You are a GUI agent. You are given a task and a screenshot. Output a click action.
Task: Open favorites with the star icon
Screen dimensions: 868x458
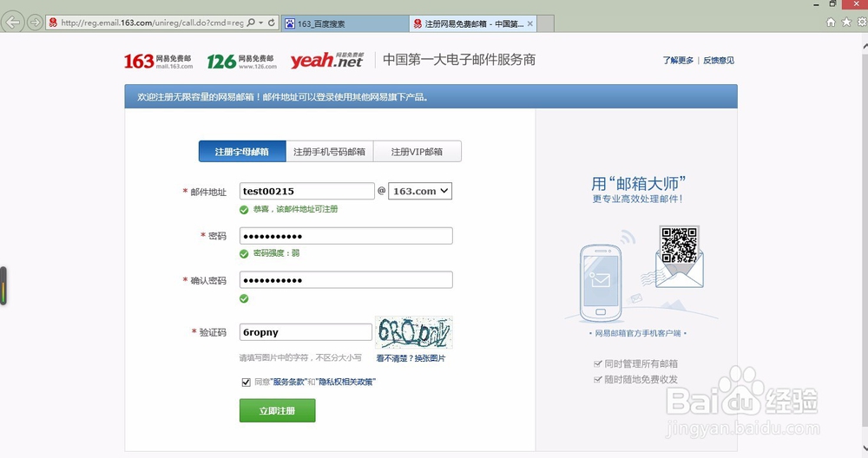[x=846, y=23]
